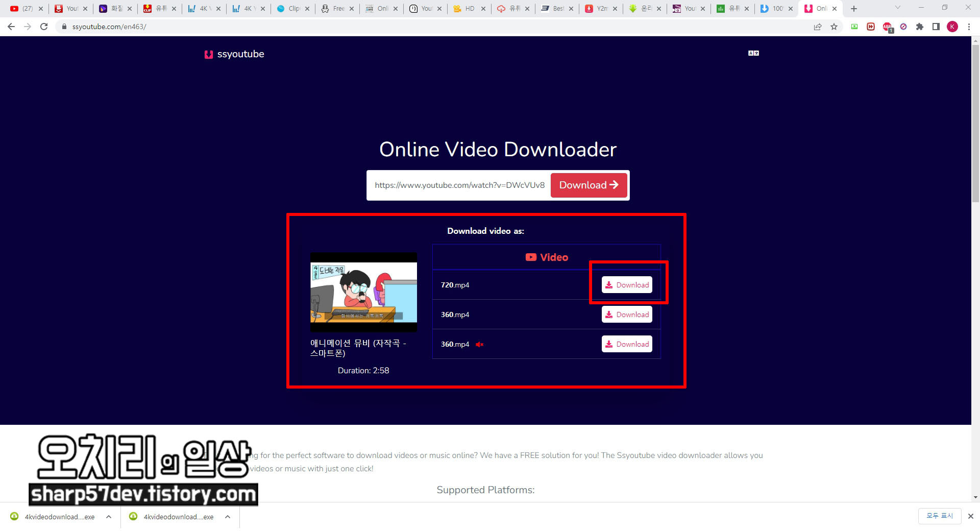Image resolution: width=980 pixels, height=531 pixels.
Task: Close the Y2m tab
Action: pyautogui.click(x=615, y=9)
